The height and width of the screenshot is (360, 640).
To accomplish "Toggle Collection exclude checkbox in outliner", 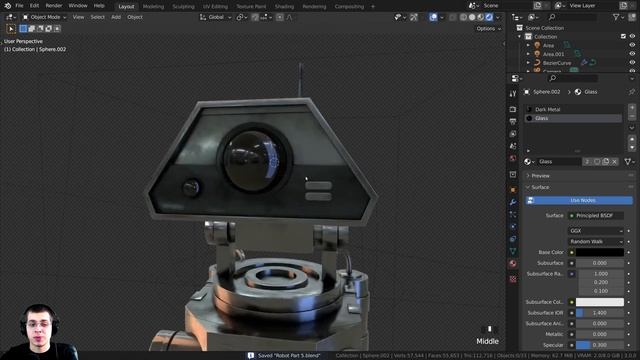I will point(623,36).
